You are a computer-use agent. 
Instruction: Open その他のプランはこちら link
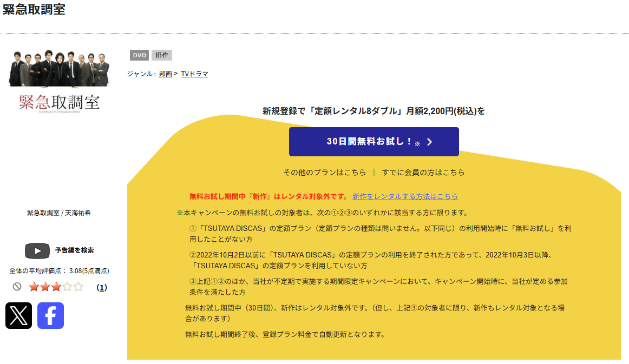pyautogui.click(x=325, y=173)
